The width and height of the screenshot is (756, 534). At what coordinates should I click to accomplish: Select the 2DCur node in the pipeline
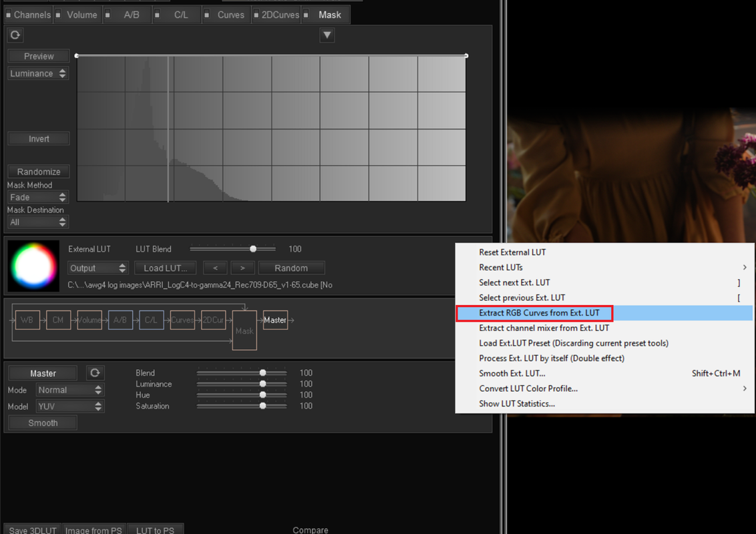click(213, 320)
